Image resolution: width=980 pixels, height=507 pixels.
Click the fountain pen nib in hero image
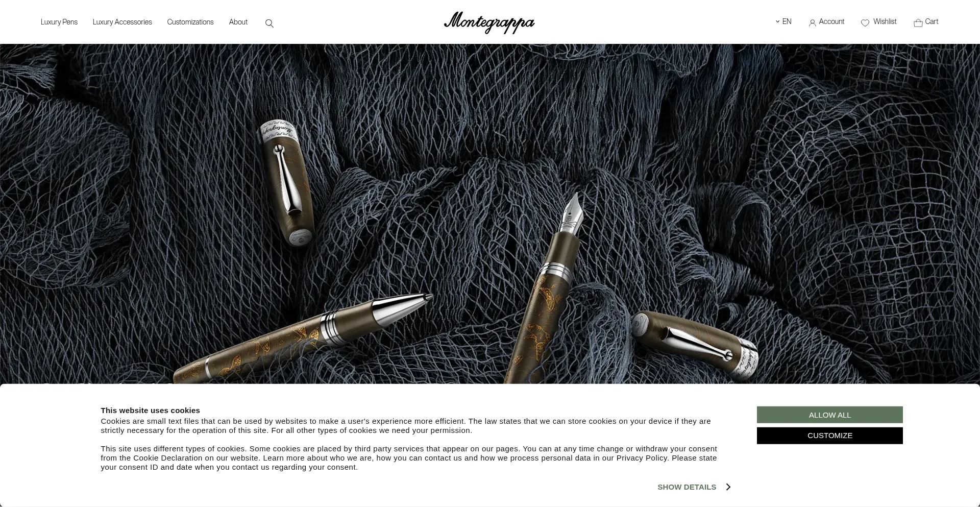pos(573,212)
